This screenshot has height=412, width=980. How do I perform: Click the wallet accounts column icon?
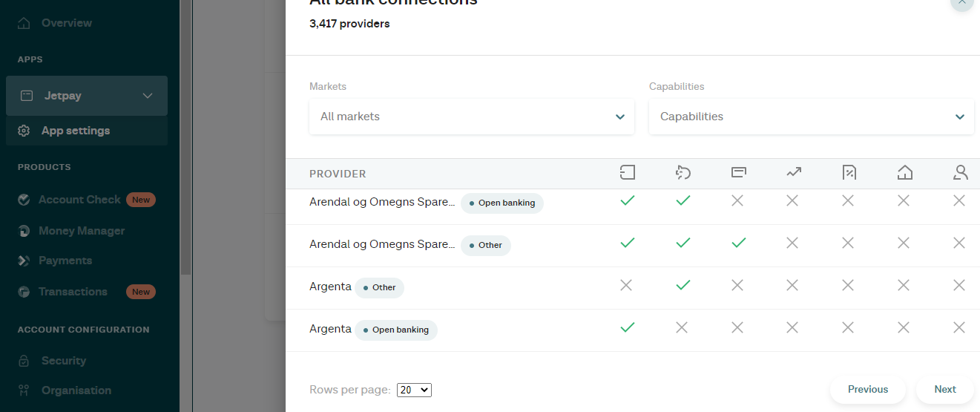[x=627, y=173]
